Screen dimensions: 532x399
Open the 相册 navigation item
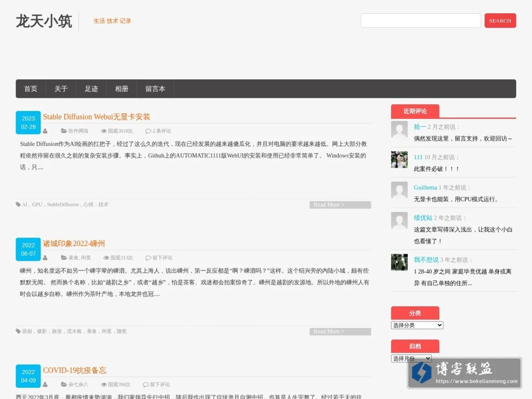122,89
